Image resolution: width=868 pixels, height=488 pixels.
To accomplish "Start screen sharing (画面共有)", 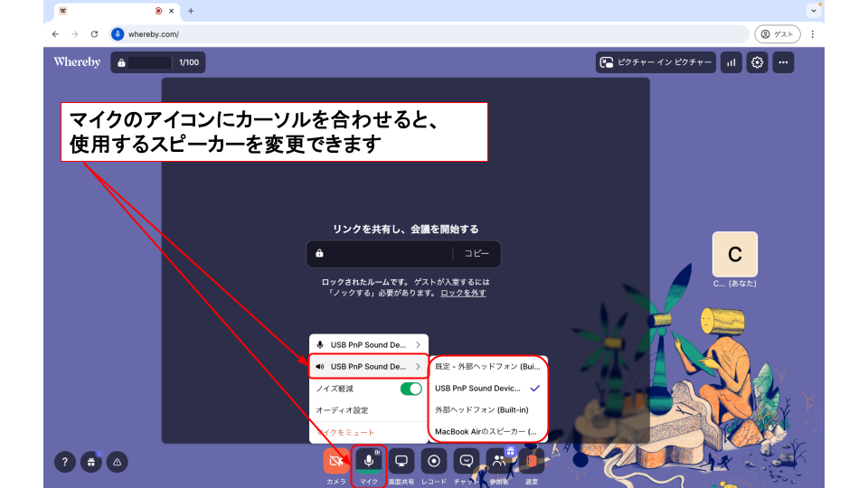I will [401, 461].
